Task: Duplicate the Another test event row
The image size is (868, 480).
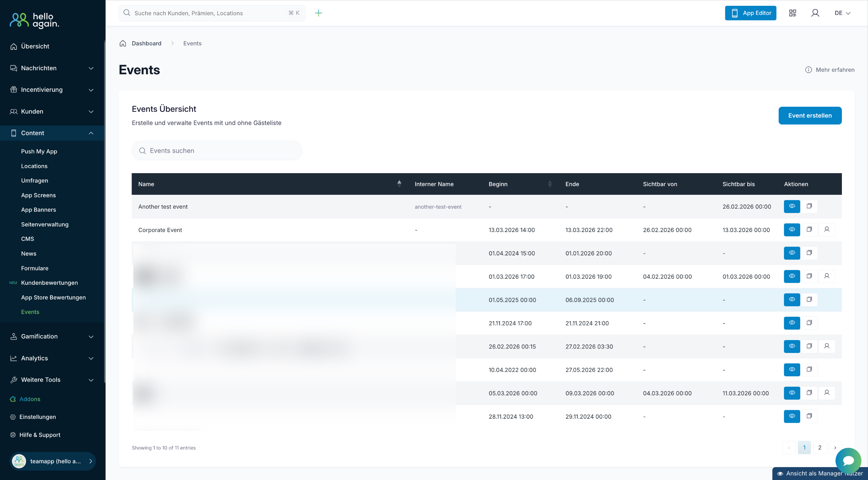Action: (809, 206)
